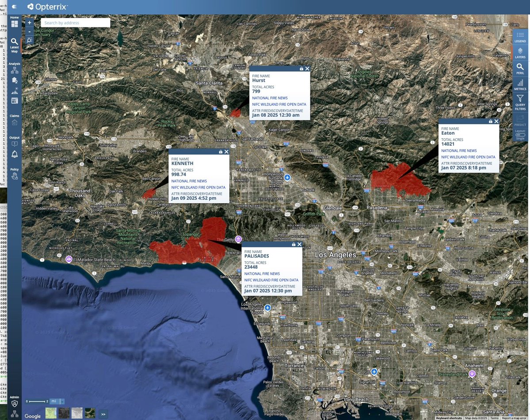This screenshot has width=530, height=420.
Task: Click the Search by address field
Action: tap(75, 23)
